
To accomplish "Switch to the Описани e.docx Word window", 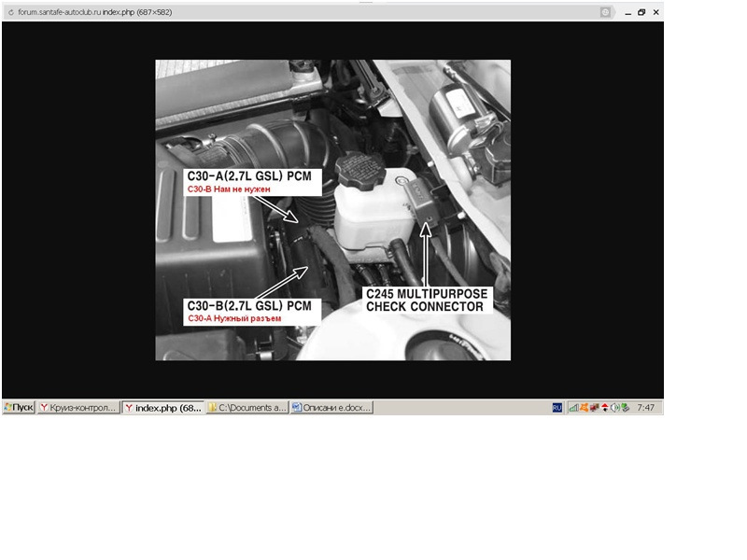I will point(331,408).
